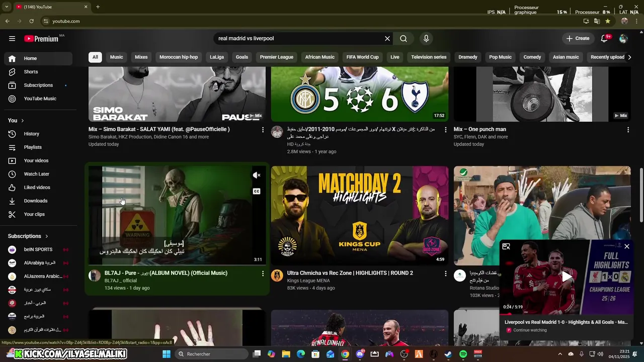Select the Moroccan hip-hop chip

(179, 57)
